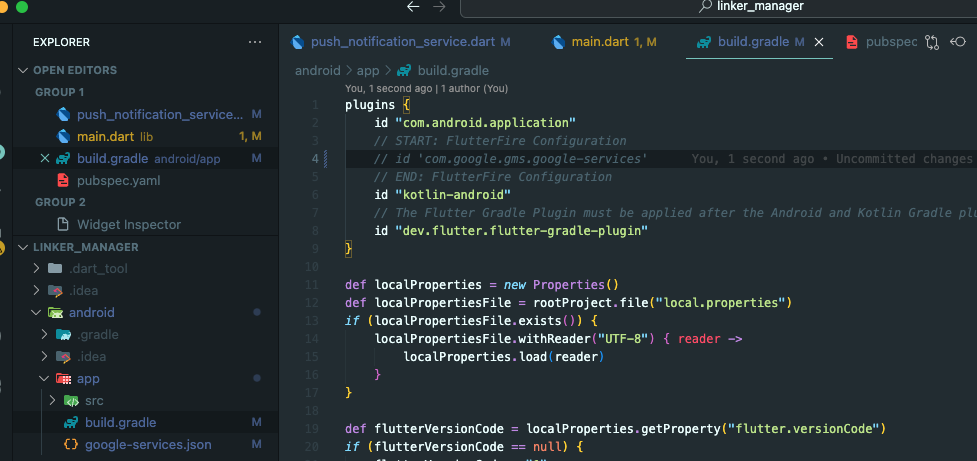
Task: Collapse the android folder in tree
Action: [38, 313]
